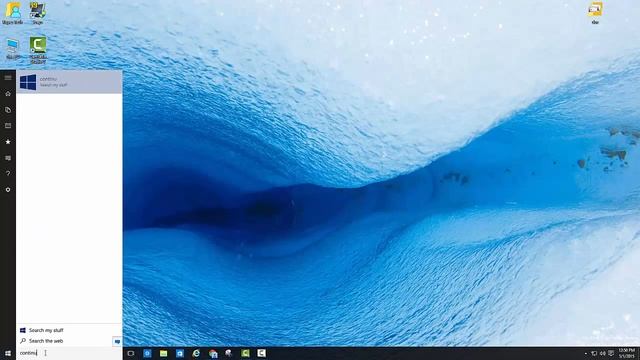The height and width of the screenshot is (360, 640).
Task: Open the Camtasia Studio desktop shortcut
Action: [x=38, y=50]
